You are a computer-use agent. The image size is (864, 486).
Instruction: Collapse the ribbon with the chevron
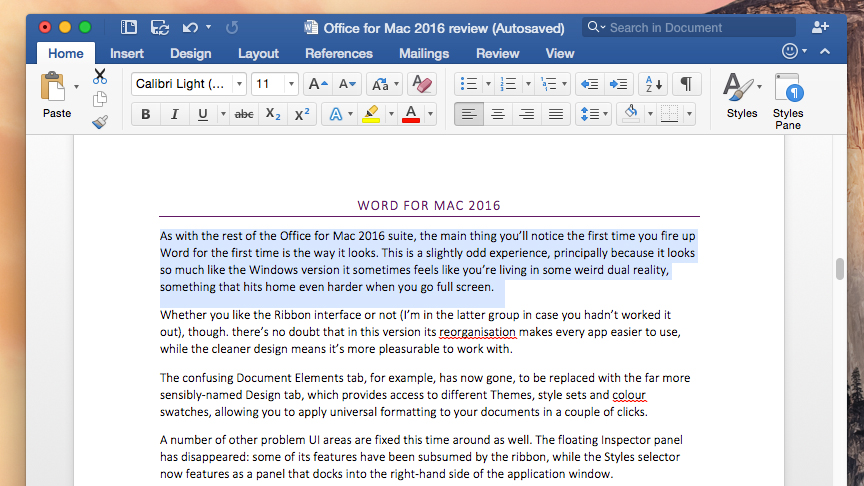(x=825, y=51)
